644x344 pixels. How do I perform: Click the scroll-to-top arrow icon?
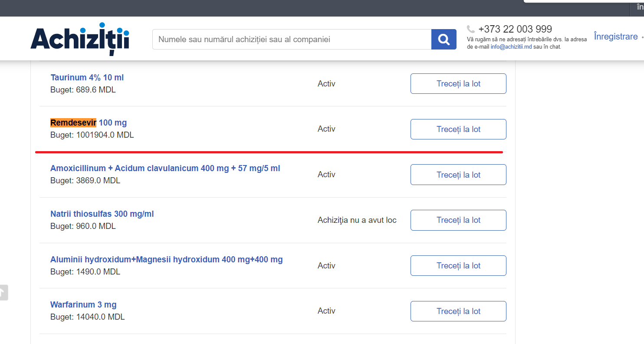point(3,292)
